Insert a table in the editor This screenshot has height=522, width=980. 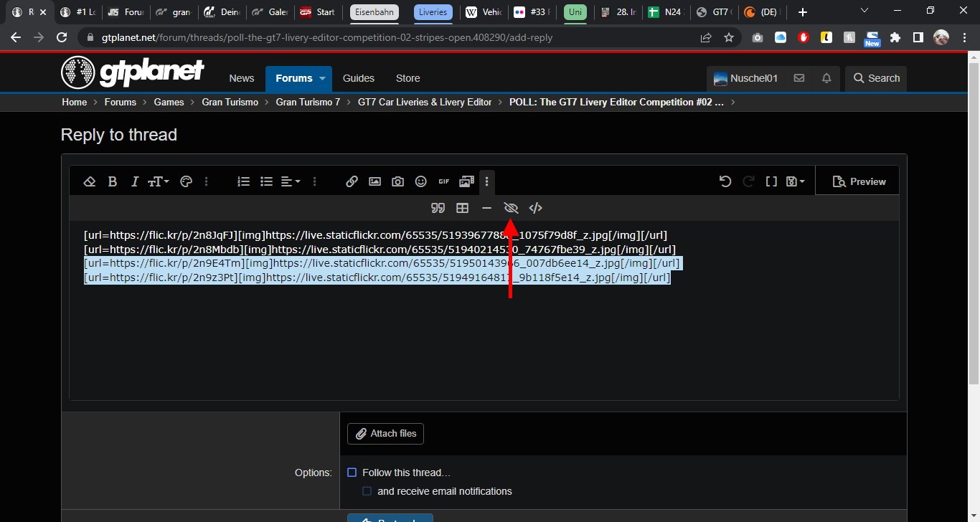tap(463, 208)
